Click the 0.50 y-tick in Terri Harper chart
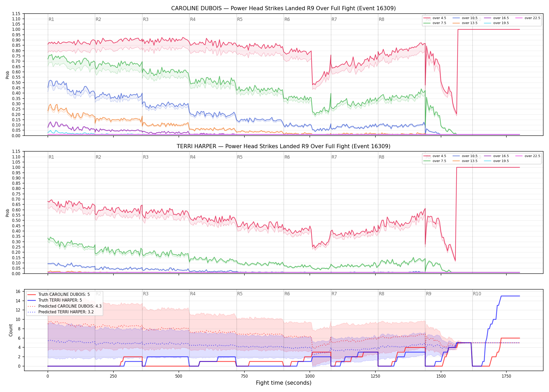This screenshot has width=549, height=392. (16, 221)
